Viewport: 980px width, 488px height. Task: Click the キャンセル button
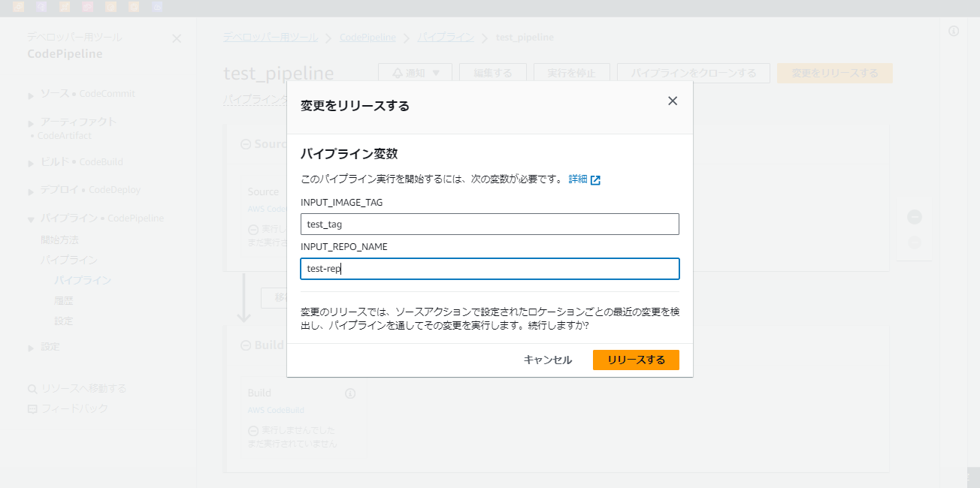point(548,360)
